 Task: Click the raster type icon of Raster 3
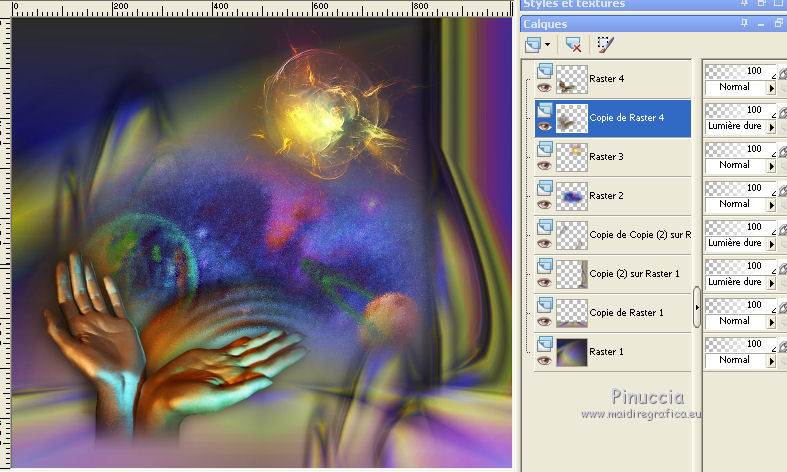point(545,149)
